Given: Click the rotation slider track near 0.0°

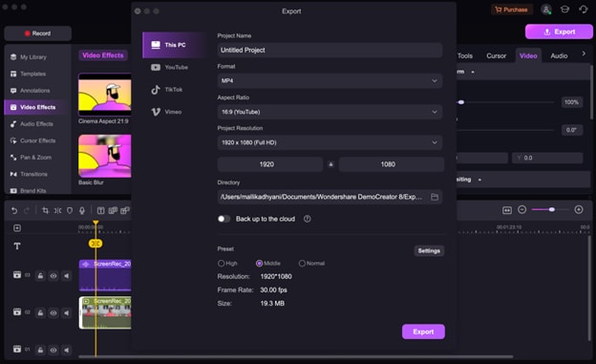Looking at the screenshot, I should click(505, 130).
